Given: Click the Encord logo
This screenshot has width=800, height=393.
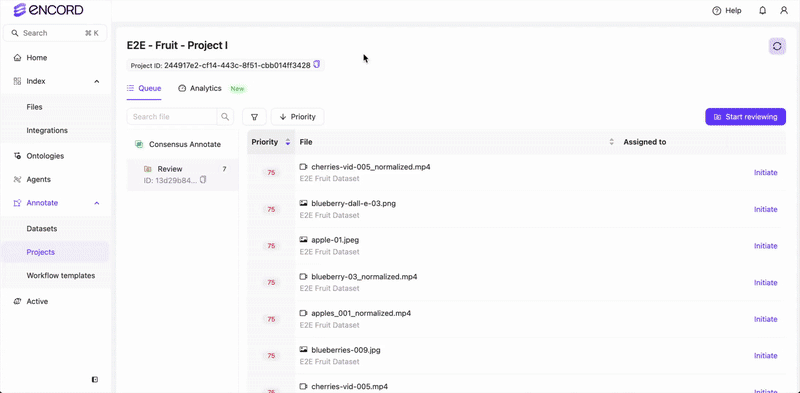Looking at the screenshot, I should pyautogui.click(x=48, y=10).
